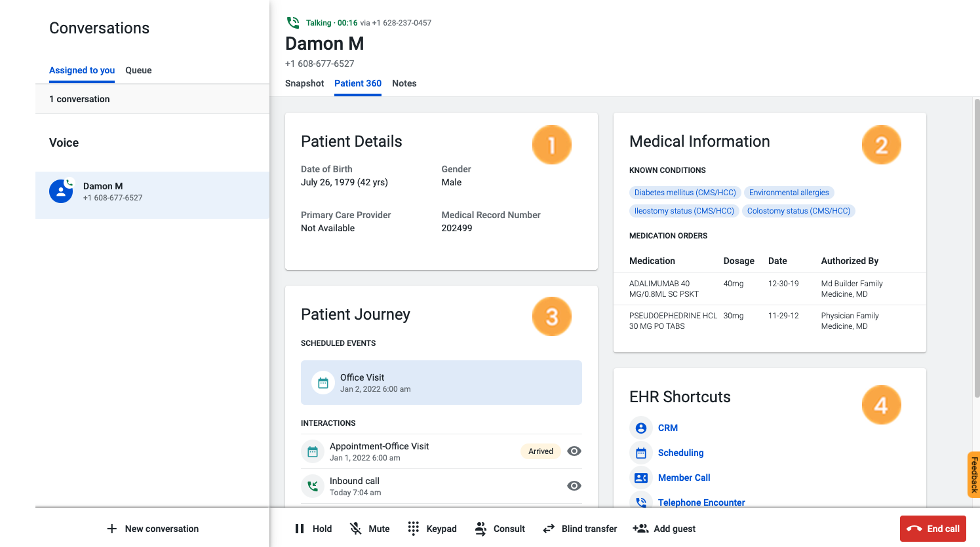Image resolution: width=980 pixels, height=547 pixels.
Task: End the call
Action: tap(933, 529)
